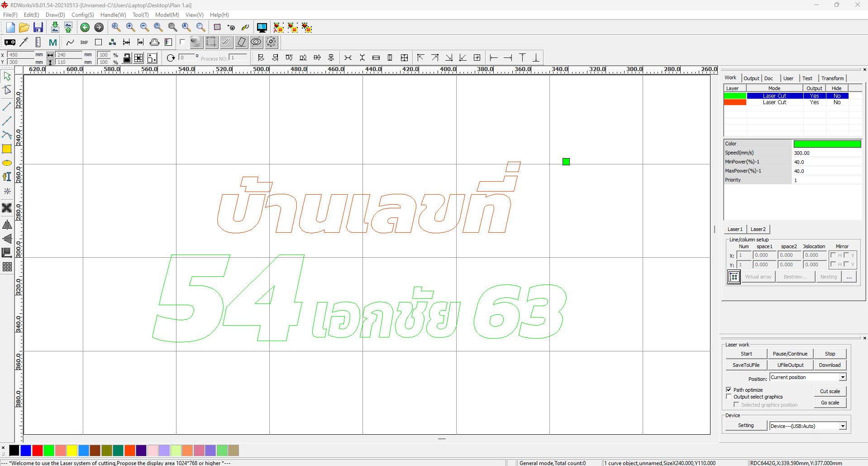Tick the small checkbox next to camera icon
This screenshot has height=466, width=868.
[182, 42]
